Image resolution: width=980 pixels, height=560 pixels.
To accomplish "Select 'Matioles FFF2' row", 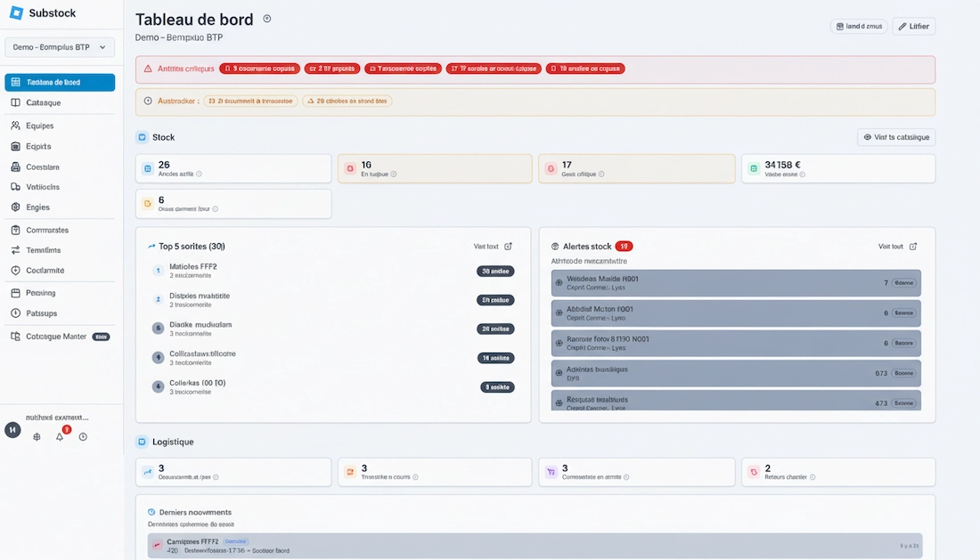I will pyautogui.click(x=333, y=271).
